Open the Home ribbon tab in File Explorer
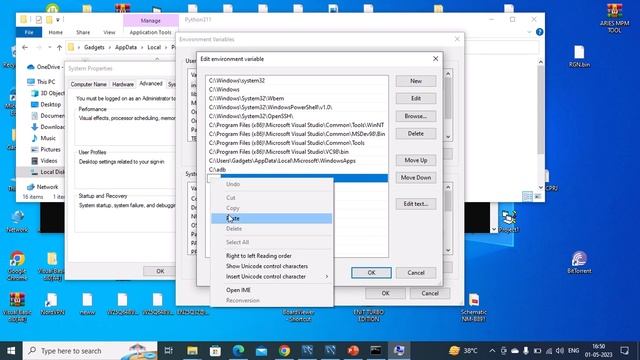This screenshot has width=640, height=360. [56, 32]
